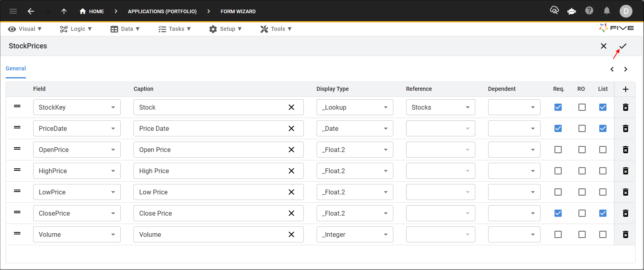Screen dimensions: 644x270
Task: Clear the Price Date caption
Action: click(291, 128)
